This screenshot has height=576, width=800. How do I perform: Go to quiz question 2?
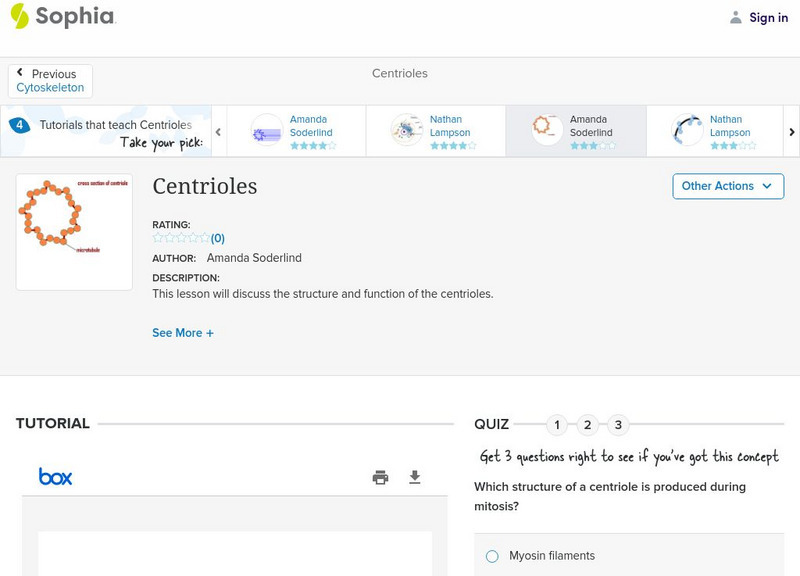point(588,425)
